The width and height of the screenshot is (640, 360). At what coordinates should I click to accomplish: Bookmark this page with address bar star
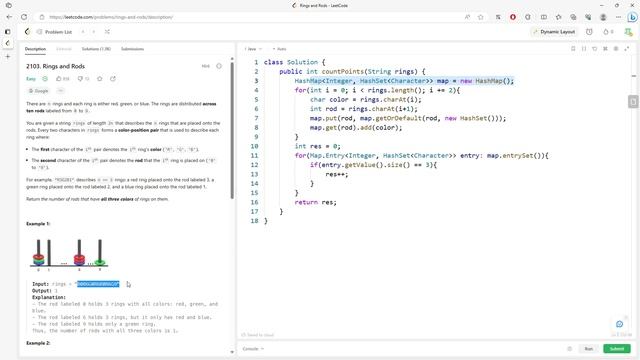481,17
